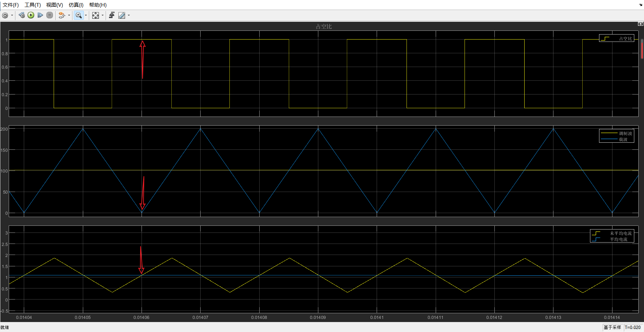Viewport: 644px width, 332px height.
Task: Toggle the 占空比 legend entry visibility
Action: [625, 38]
